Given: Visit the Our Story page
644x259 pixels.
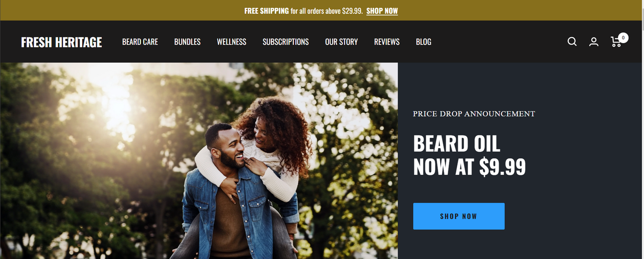Looking at the screenshot, I should (341, 42).
